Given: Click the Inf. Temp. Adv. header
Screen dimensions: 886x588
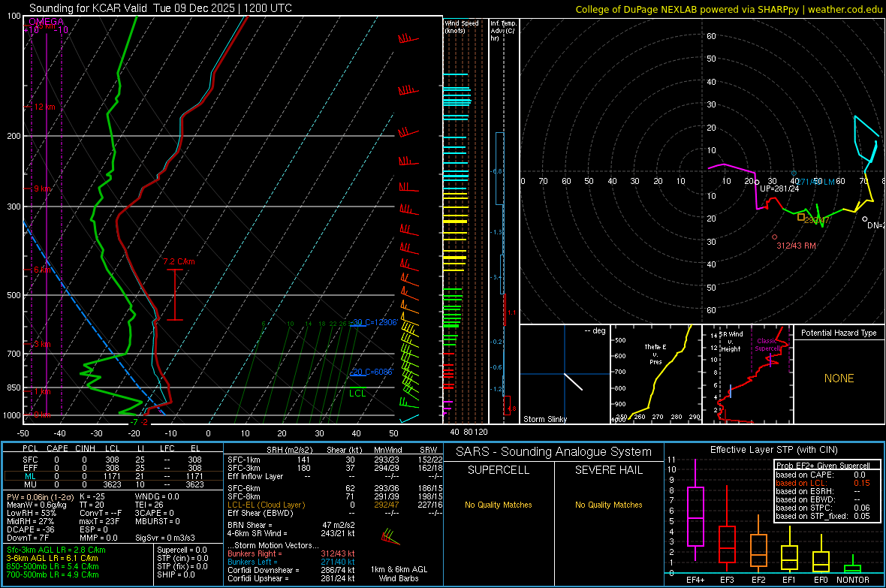Looking at the screenshot, I should (503, 31).
